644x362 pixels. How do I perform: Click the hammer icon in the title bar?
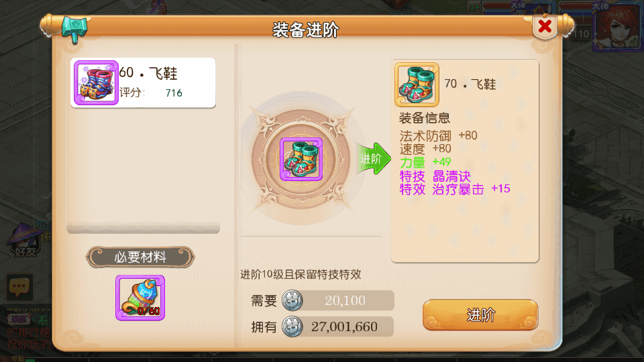click(74, 29)
